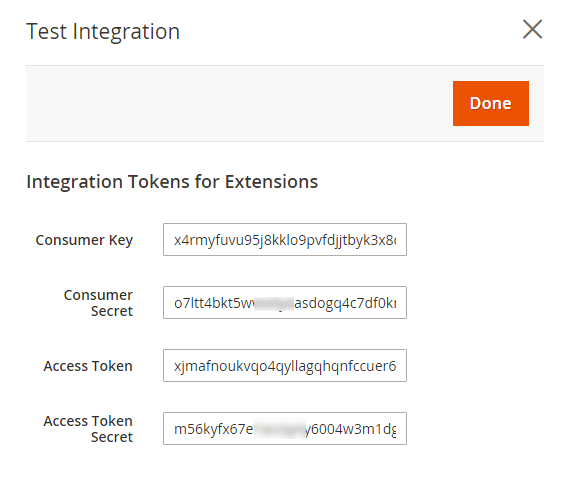Click the Access Token label text
This screenshot has height=479, width=566.
point(88,366)
